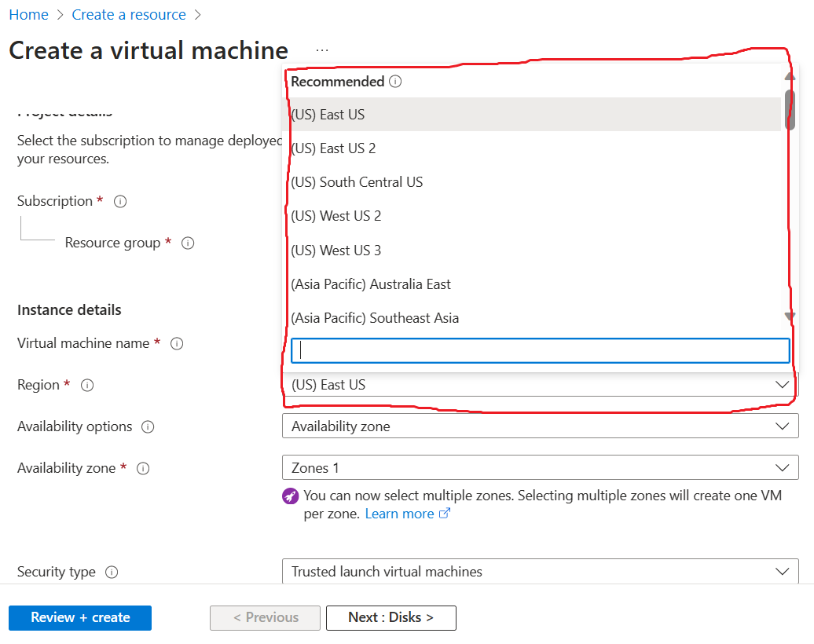The width and height of the screenshot is (814, 644).
Task: Click the info icon beside Recommended
Action: click(x=395, y=81)
